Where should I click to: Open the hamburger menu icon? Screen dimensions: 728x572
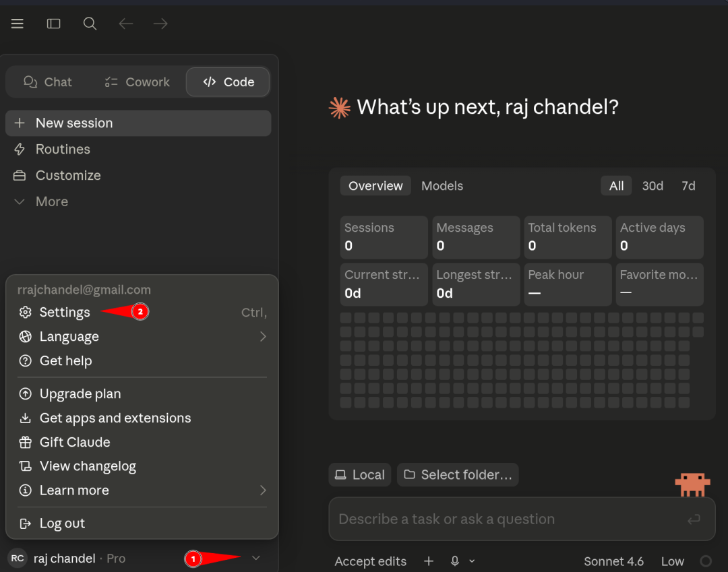[x=17, y=24]
